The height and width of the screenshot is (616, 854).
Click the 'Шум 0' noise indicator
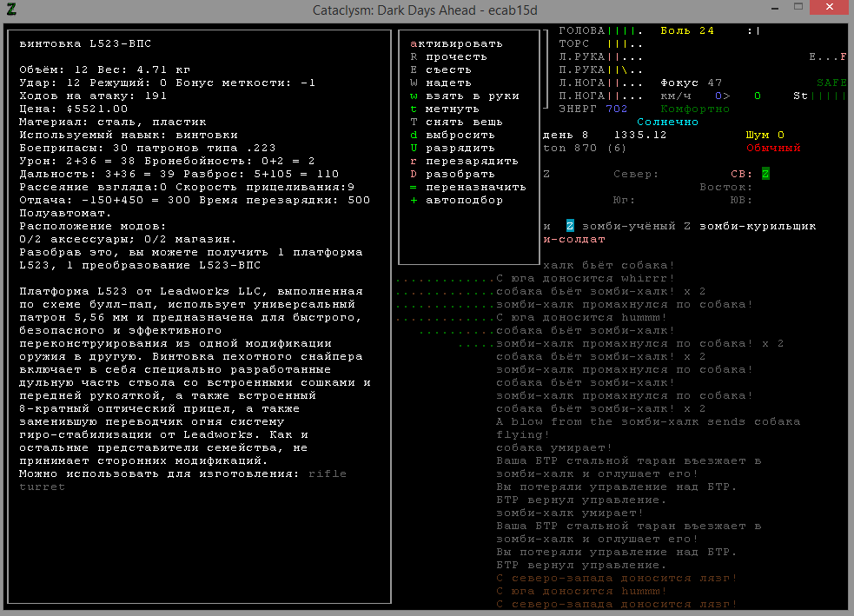point(765,135)
